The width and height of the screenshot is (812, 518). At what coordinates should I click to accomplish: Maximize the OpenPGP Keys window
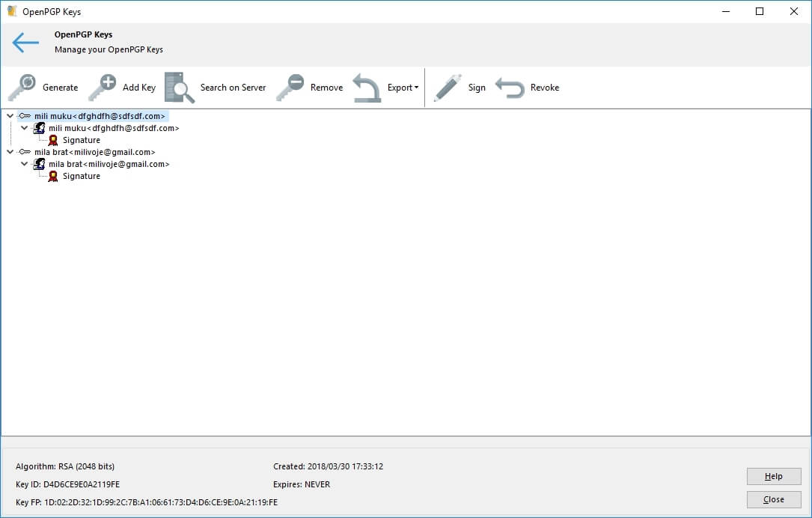(x=760, y=11)
